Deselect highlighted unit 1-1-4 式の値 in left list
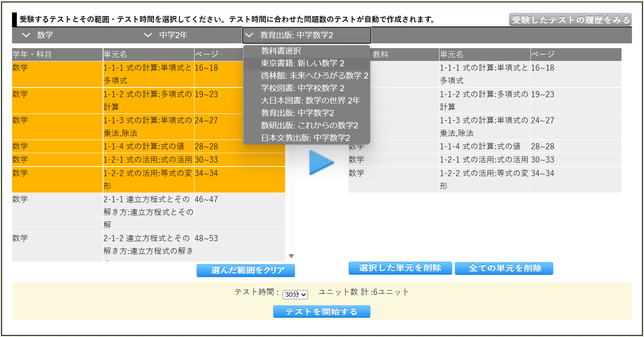Screen dimensions: 644x337 pyautogui.click(x=148, y=146)
